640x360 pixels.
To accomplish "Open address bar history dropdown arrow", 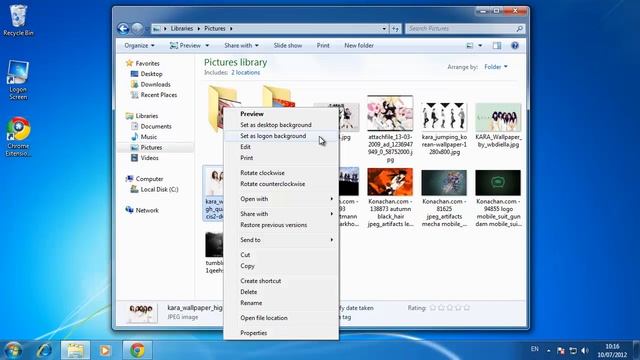I will 384,29.
